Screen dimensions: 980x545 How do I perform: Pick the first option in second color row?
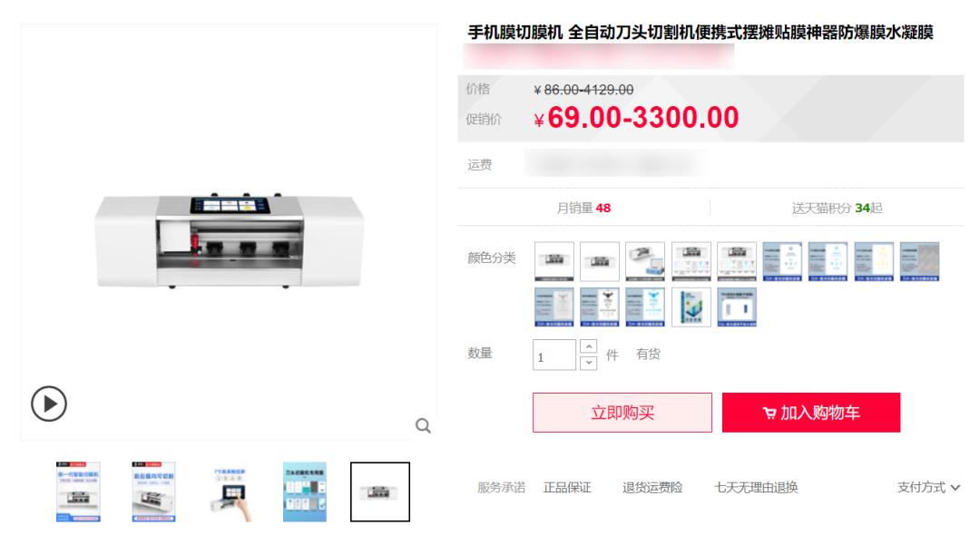pos(554,307)
